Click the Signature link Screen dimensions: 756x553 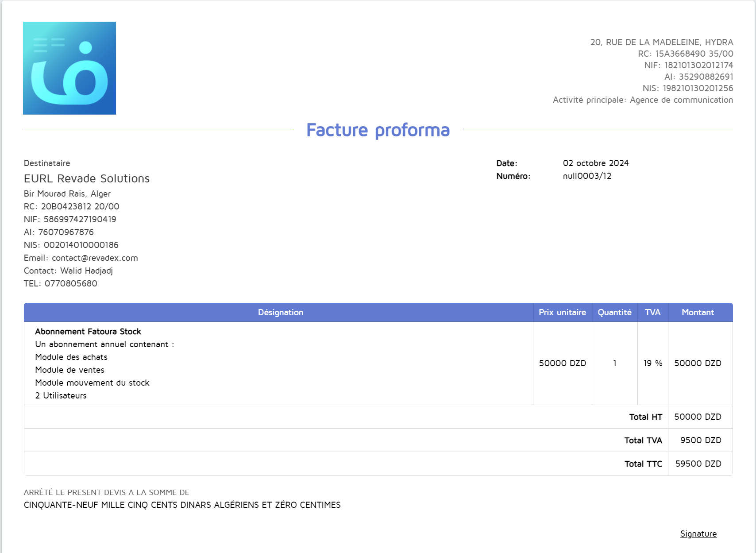pos(698,534)
